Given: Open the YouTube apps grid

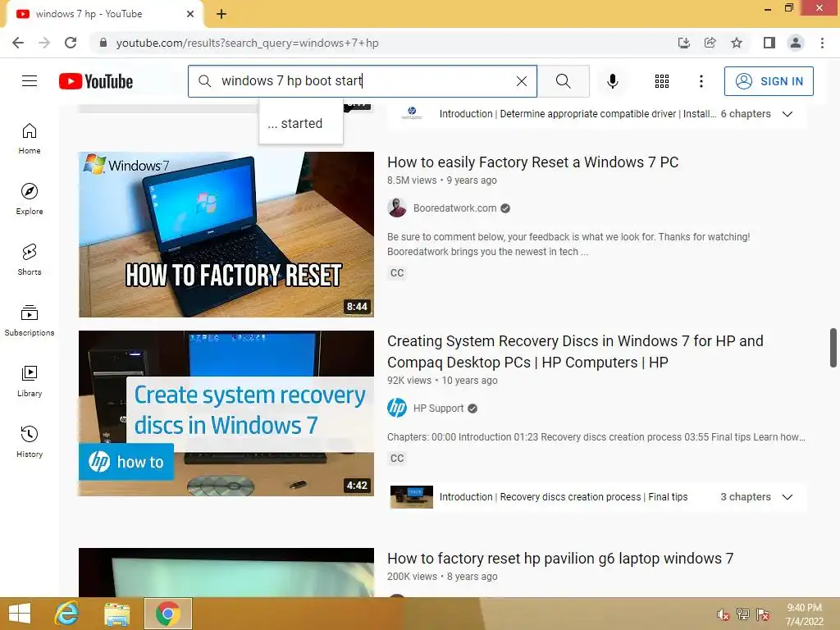Looking at the screenshot, I should point(662,81).
